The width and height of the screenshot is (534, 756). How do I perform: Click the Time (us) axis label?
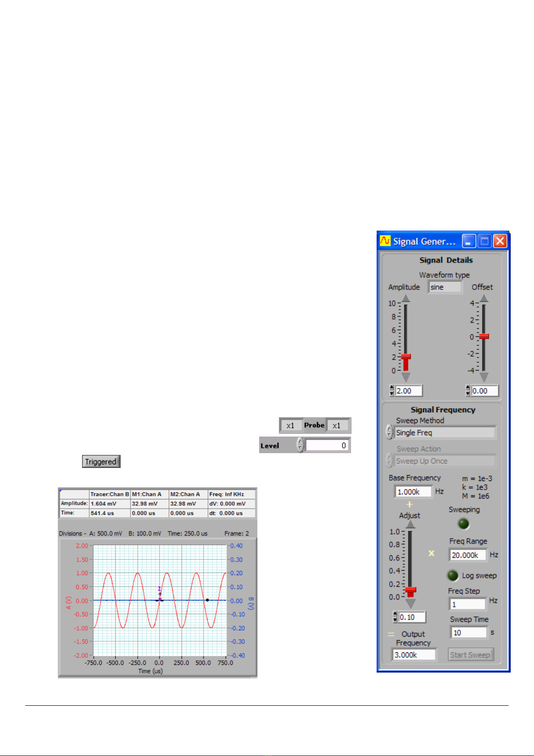tap(150, 671)
